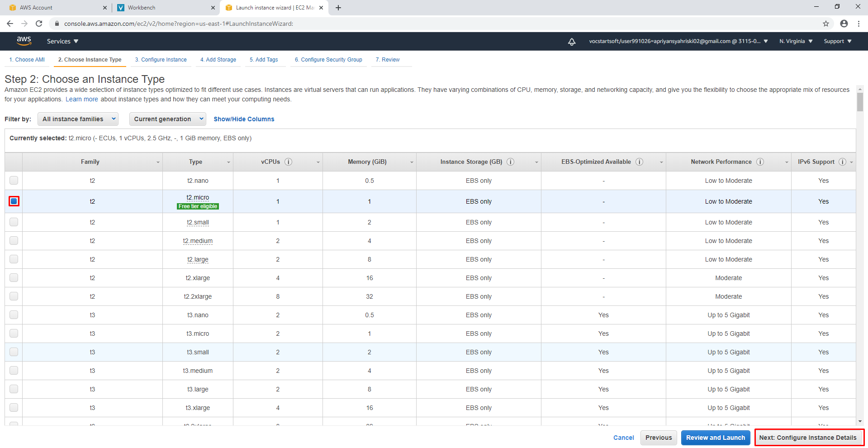Click Next: Configure Instance Details button
This screenshot has width=868, height=448.
(808, 438)
